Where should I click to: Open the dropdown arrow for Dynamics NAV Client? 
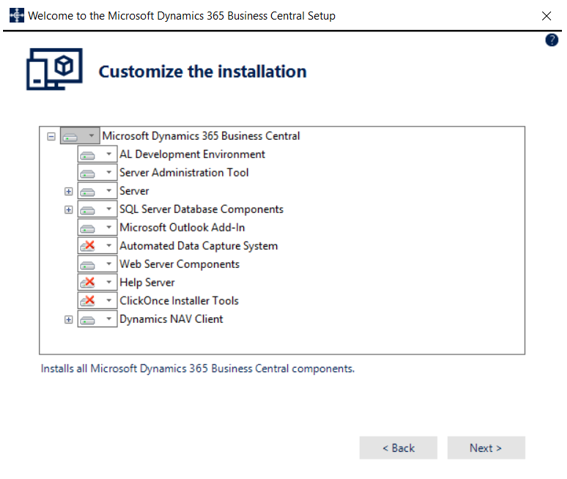(108, 319)
